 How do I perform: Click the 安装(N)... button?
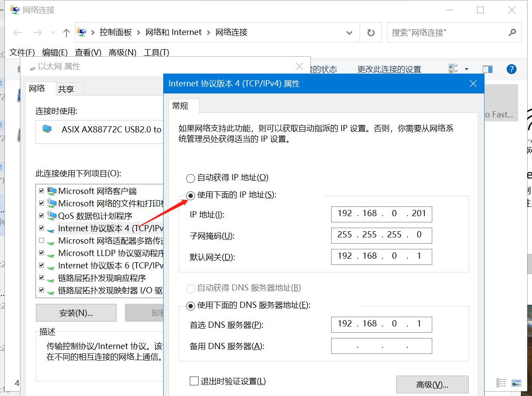(76, 313)
